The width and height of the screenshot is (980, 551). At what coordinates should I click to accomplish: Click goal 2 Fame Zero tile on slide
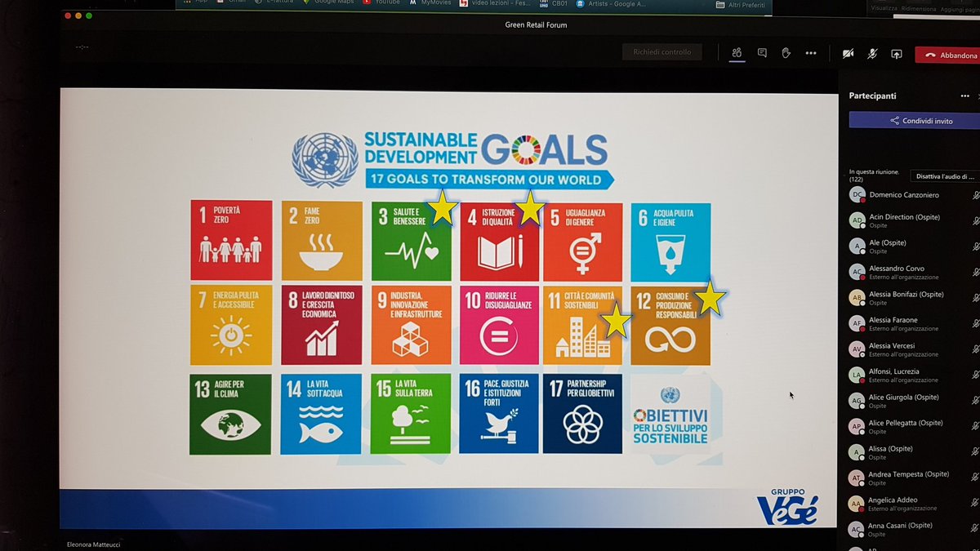(x=321, y=240)
